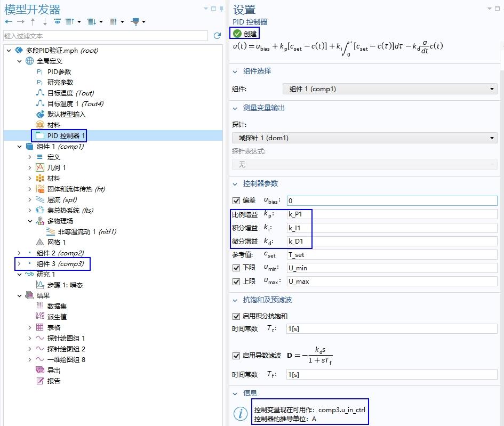Image resolution: width=504 pixels, height=426 pixels.
Task: Click the forward navigation arrow in Model Builder toolbar
Action: pyautogui.click(x=20, y=21)
